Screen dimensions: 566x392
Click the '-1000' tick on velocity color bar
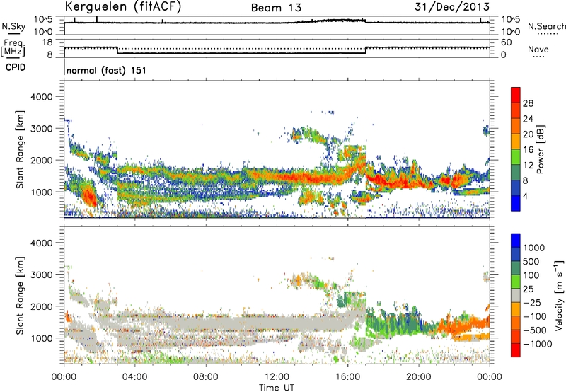tap(537, 344)
